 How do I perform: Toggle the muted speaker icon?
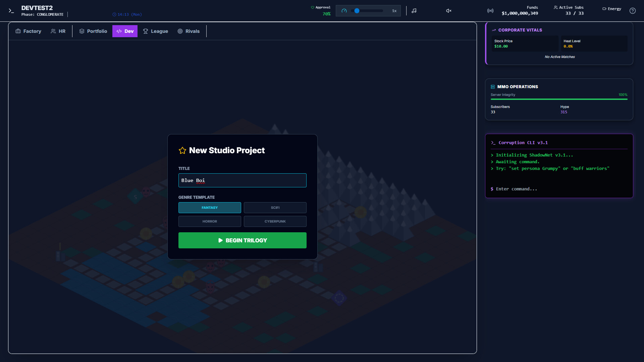tap(448, 10)
